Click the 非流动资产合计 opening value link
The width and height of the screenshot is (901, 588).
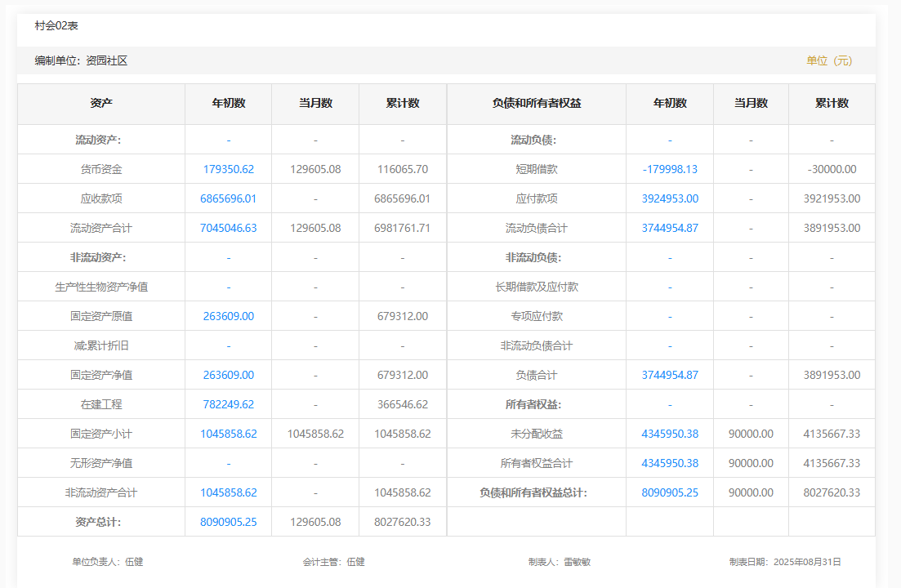point(228,492)
